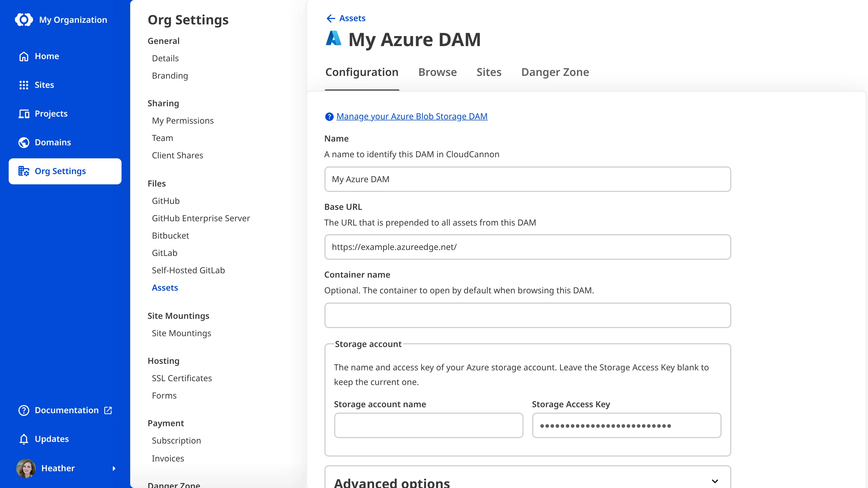
Task: Click the Documentation external link icon
Action: point(108,410)
